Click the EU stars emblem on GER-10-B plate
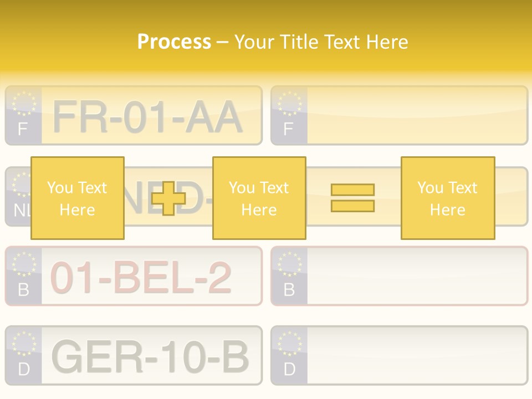The image size is (532, 399). (23, 343)
